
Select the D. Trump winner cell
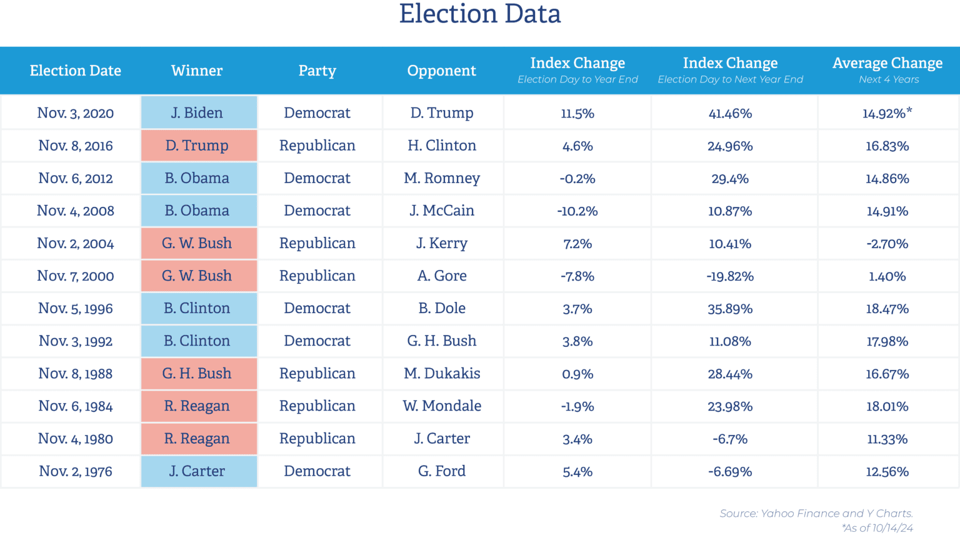coord(197,146)
